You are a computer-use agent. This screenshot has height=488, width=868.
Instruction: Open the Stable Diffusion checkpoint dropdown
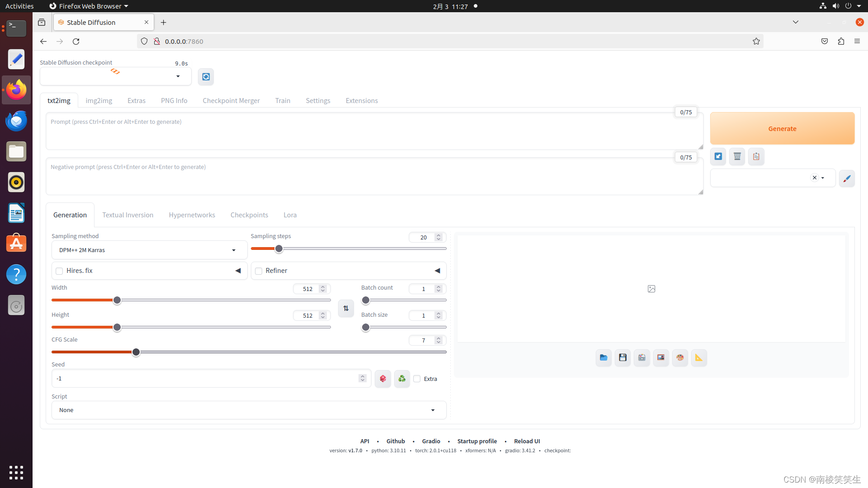click(x=116, y=76)
